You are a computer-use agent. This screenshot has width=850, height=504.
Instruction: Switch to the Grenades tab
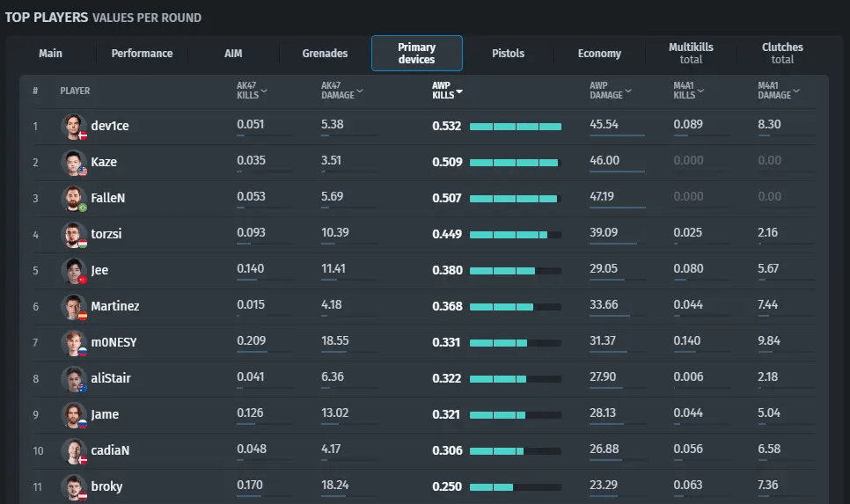(325, 54)
